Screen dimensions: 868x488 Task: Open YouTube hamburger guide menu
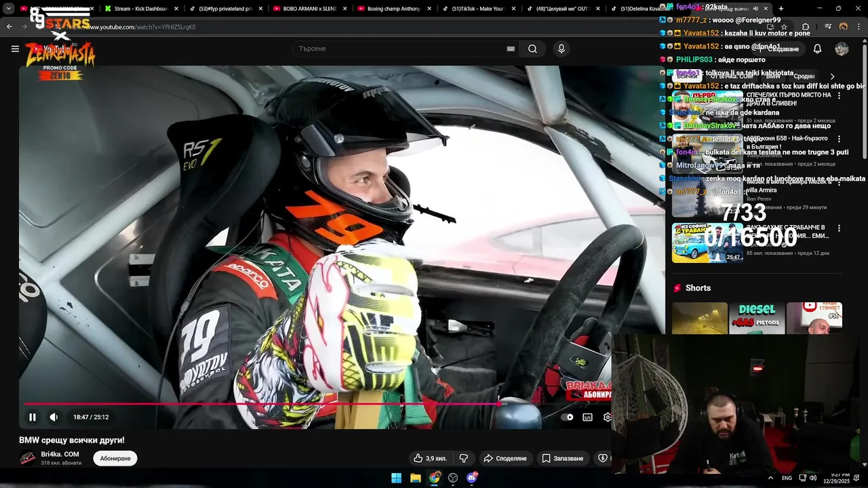(15, 49)
